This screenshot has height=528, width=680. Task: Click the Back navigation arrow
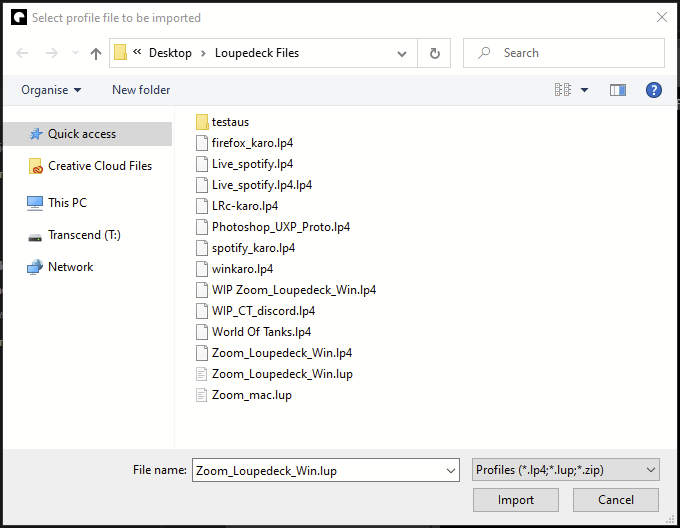point(23,53)
